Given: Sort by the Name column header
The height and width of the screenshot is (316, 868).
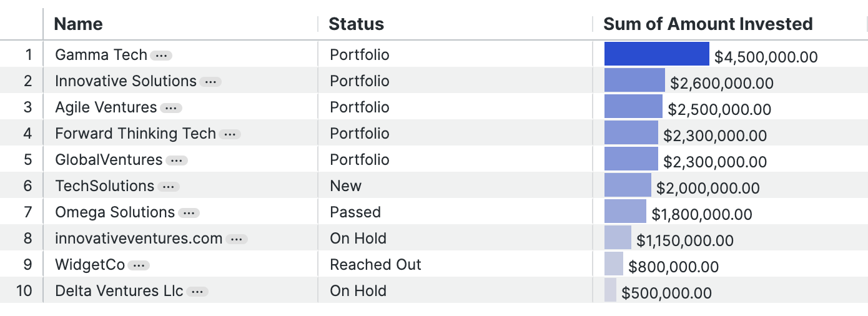Looking at the screenshot, I should (x=78, y=24).
